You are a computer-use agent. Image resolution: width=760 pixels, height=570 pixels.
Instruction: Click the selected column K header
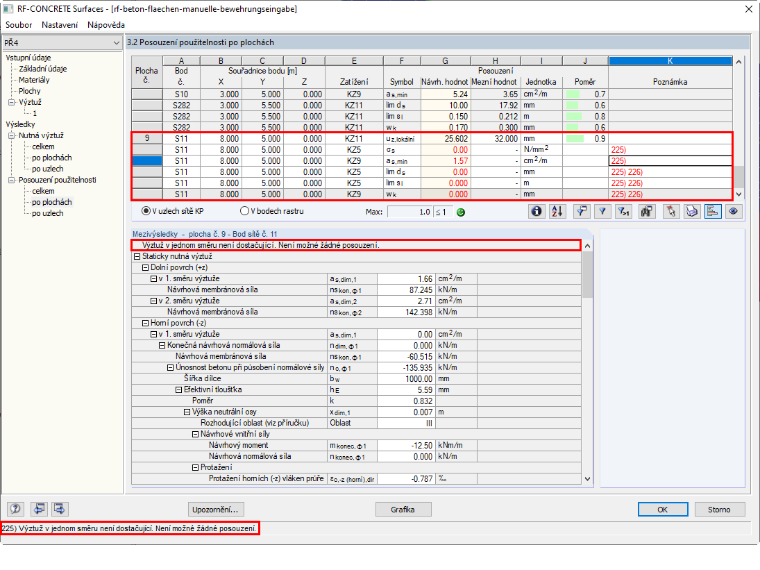(670, 61)
